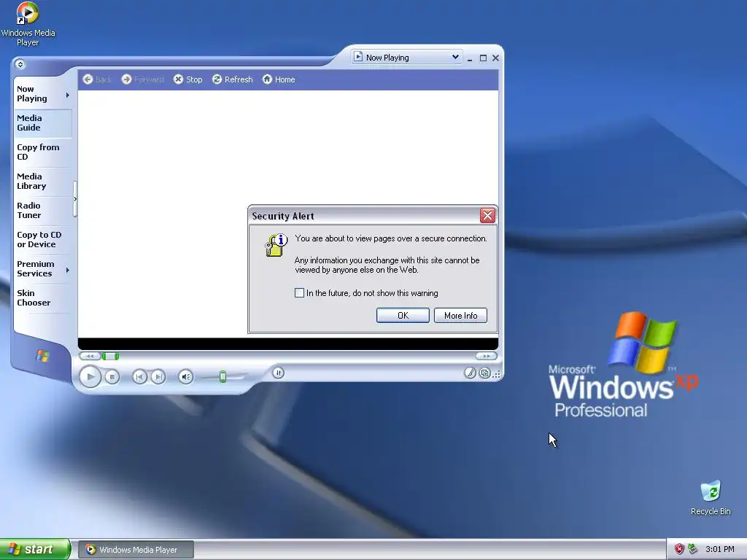Switch to the Radio Tuner tab

pos(43,211)
